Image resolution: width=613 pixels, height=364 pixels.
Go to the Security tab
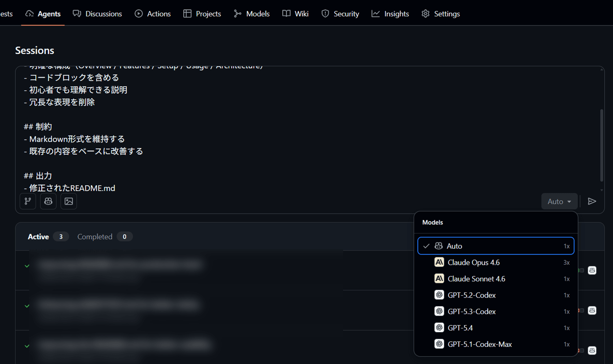[340, 14]
